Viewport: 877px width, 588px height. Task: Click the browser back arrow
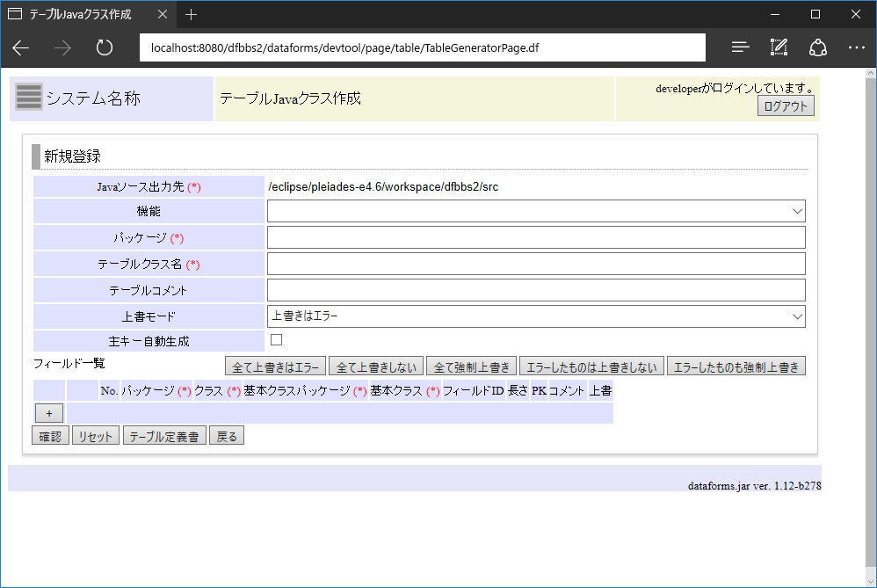tap(20, 47)
